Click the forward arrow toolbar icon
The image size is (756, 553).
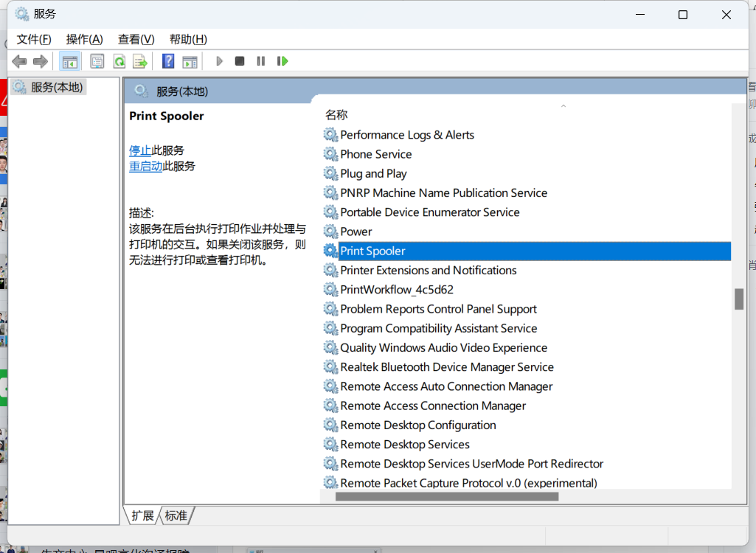(x=41, y=61)
